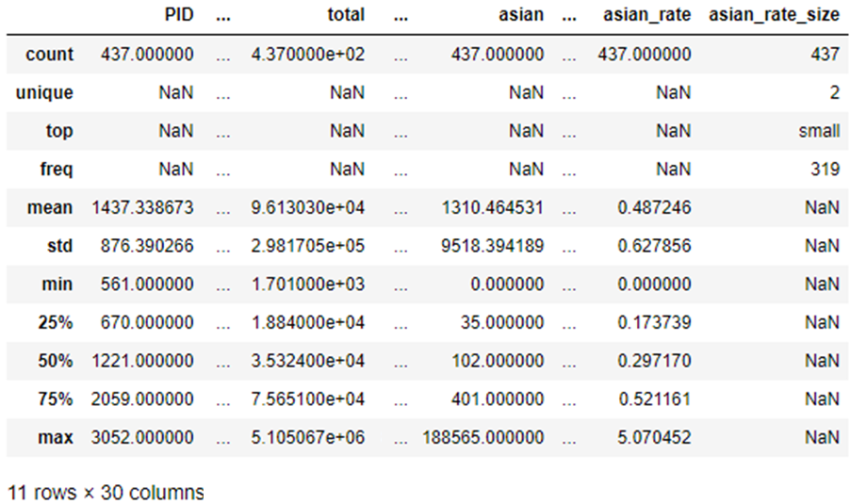Select asian_rate max value 5.070452
Image resolution: width=850 pixels, height=504 pixels.
coord(654,437)
